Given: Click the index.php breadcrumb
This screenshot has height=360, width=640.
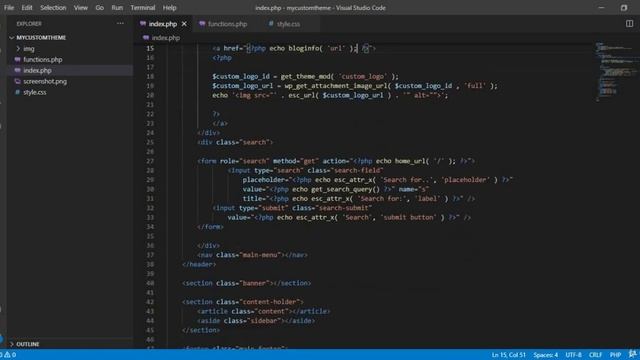Looking at the screenshot, I should [x=165, y=38].
